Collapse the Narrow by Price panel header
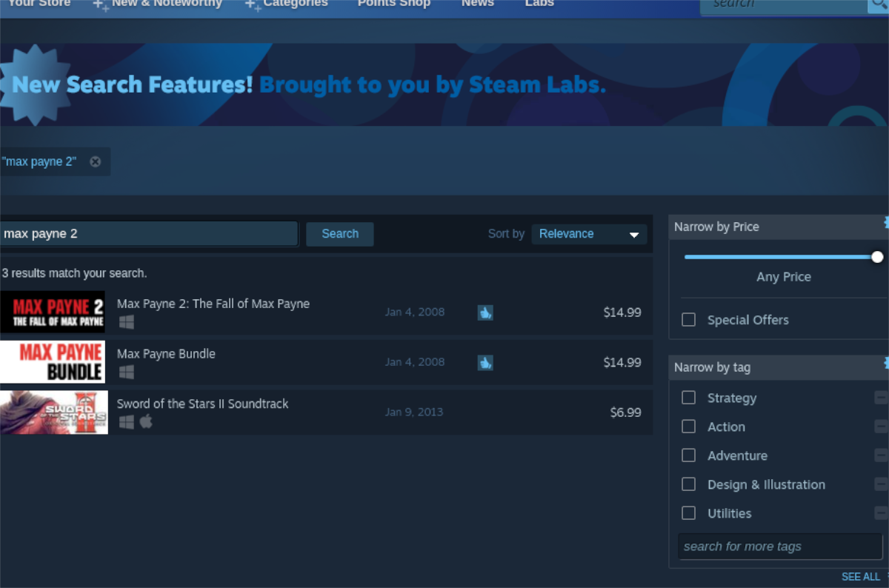The image size is (889, 588). pyautogui.click(x=779, y=227)
